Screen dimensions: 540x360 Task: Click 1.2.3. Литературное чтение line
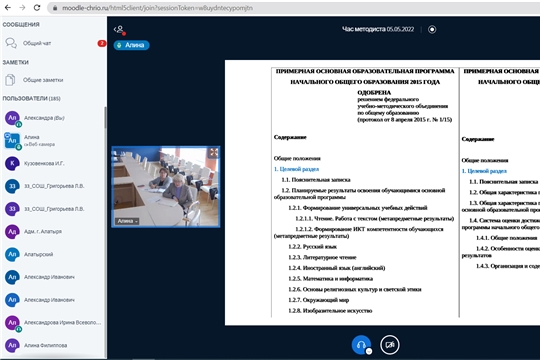click(322, 257)
